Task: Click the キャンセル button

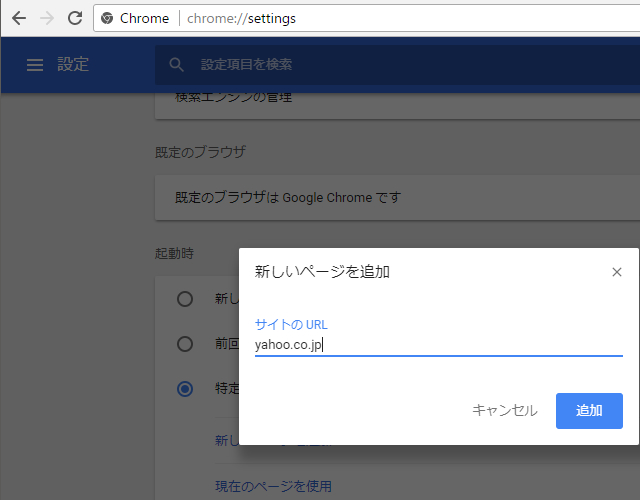Action: point(504,411)
